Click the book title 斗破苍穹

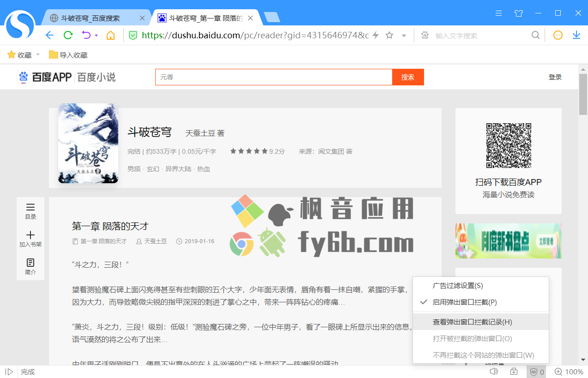[x=150, y=132]
